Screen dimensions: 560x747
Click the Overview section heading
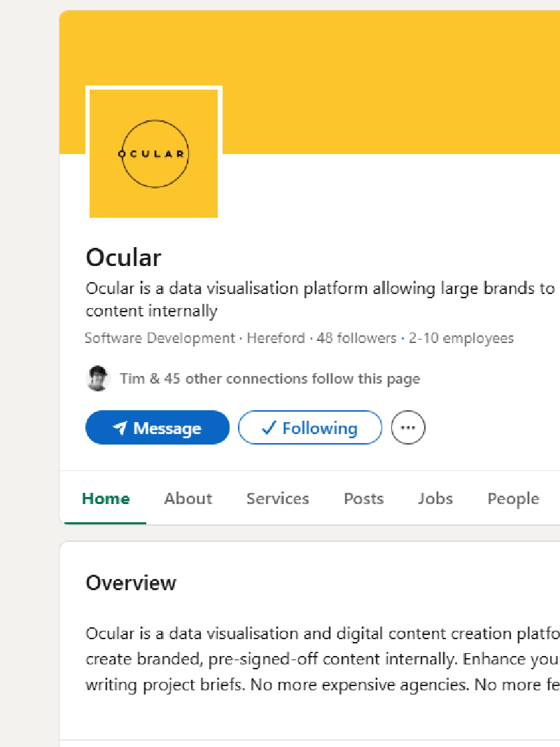131,583
